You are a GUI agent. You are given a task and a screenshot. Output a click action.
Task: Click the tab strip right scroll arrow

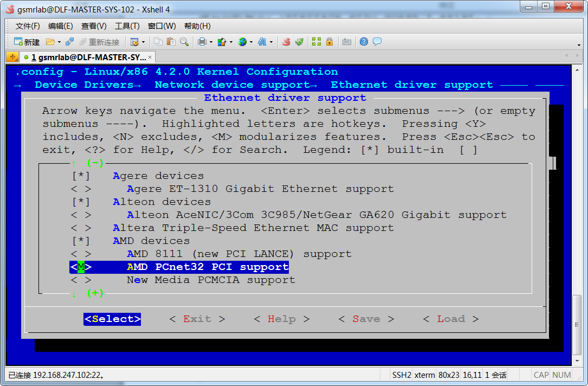[577, 55]
